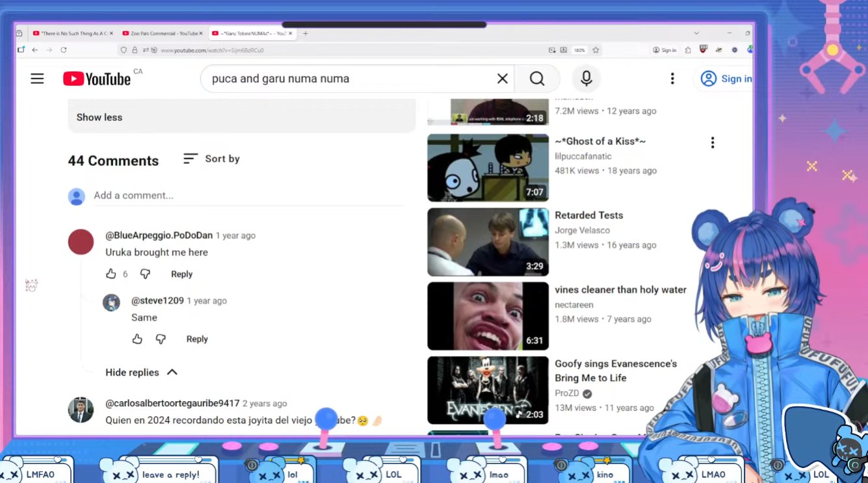The image size is (868, 483).
Task: Go back in the browser
Action: 35,50
